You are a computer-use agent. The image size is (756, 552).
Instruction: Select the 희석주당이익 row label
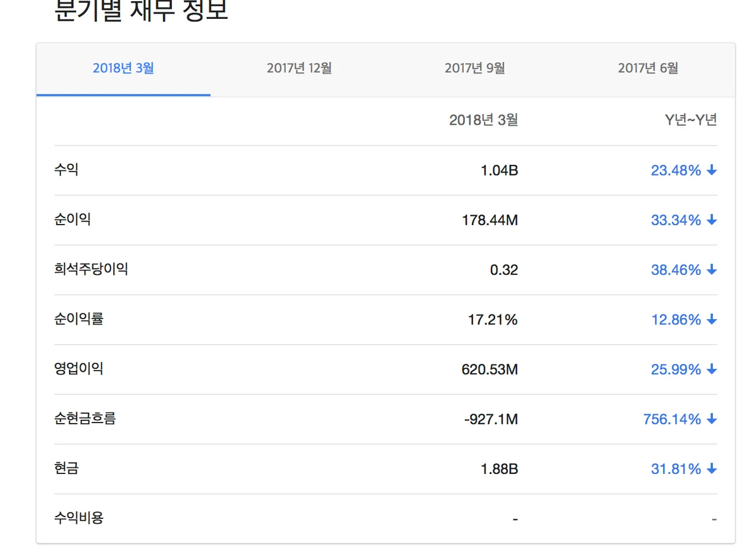point(91,269)
